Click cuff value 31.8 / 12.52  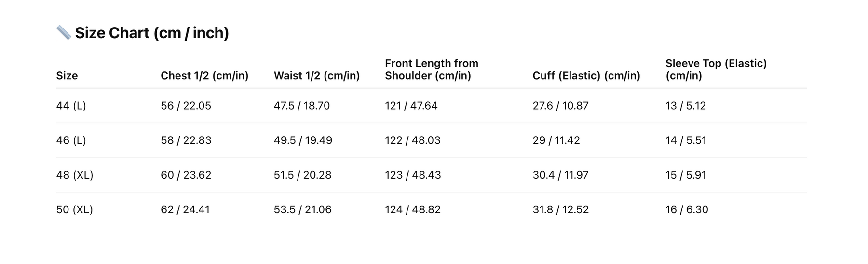[x=560, y=210]
